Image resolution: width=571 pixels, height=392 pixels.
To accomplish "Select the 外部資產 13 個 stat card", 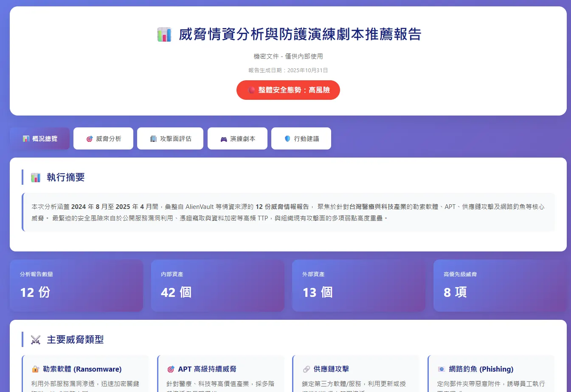I will coord(359,286).
